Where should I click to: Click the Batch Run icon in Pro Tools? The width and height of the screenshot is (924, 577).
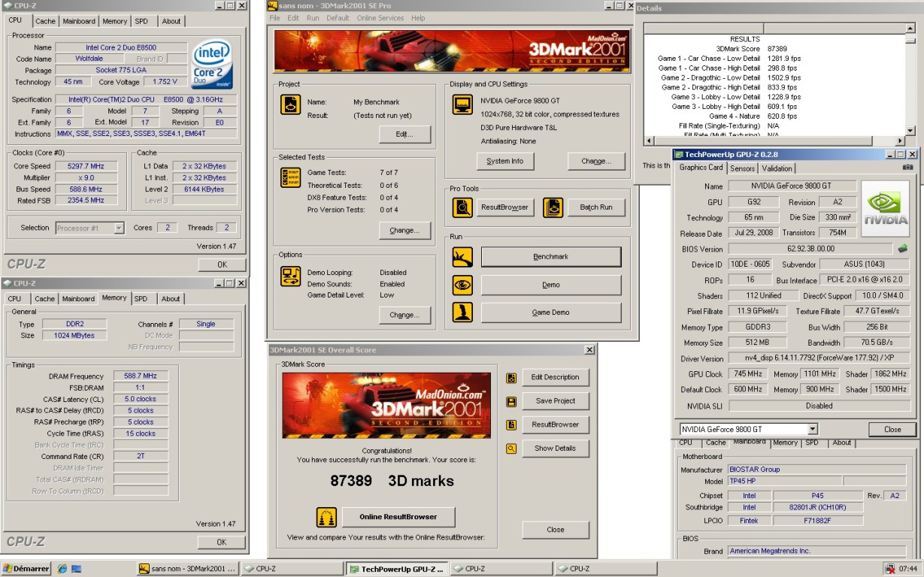click(553, 207)
